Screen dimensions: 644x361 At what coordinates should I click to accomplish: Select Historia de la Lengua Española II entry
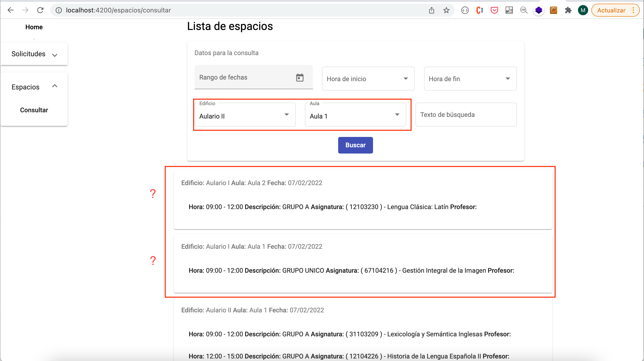[349, 356]
